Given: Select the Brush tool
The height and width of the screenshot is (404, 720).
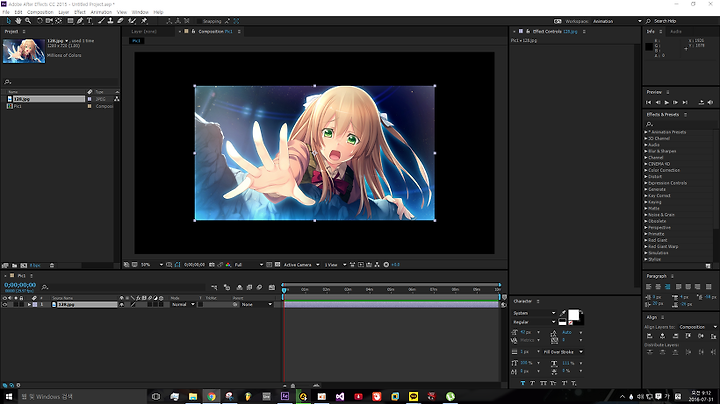Looking at the screenshot, I should 101,21.
